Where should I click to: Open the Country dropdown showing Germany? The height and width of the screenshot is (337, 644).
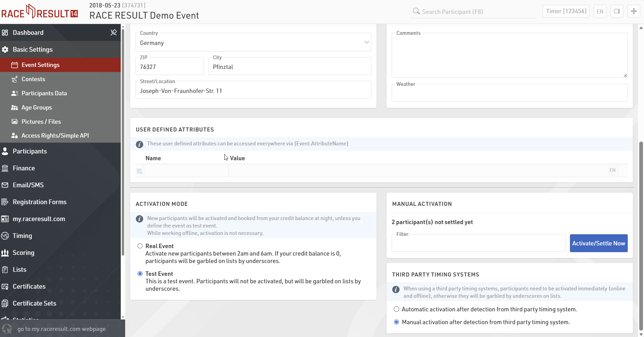click(253, 43)
